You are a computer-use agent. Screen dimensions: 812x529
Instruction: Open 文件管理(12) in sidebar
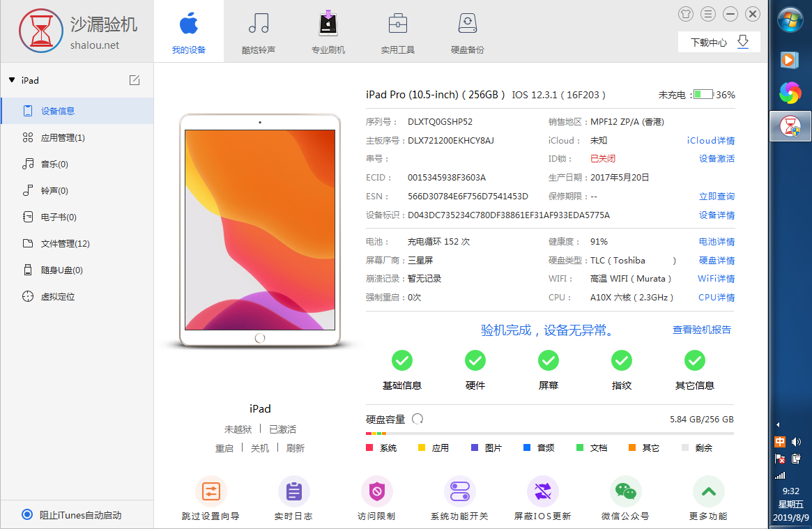coord(77,243)
